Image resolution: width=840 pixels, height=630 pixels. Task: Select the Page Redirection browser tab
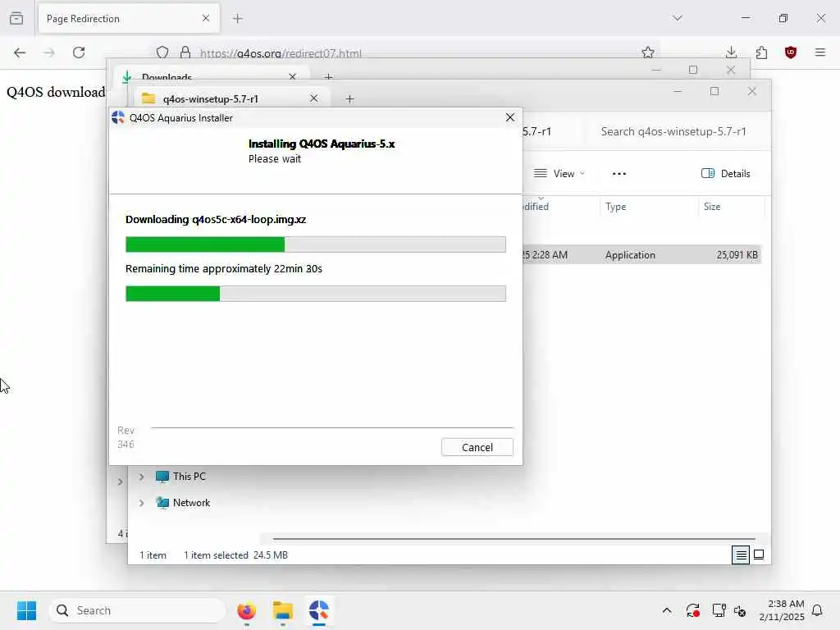(x=129, y=19)
